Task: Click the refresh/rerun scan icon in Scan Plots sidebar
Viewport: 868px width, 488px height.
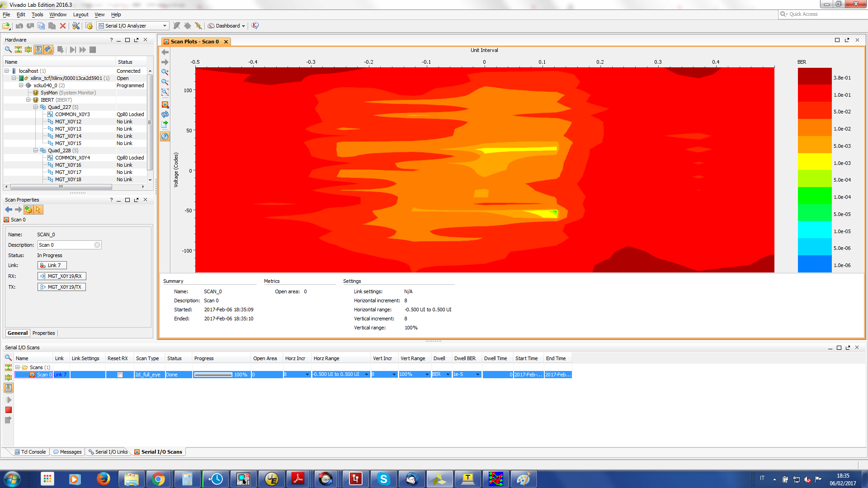Action: 165,114
